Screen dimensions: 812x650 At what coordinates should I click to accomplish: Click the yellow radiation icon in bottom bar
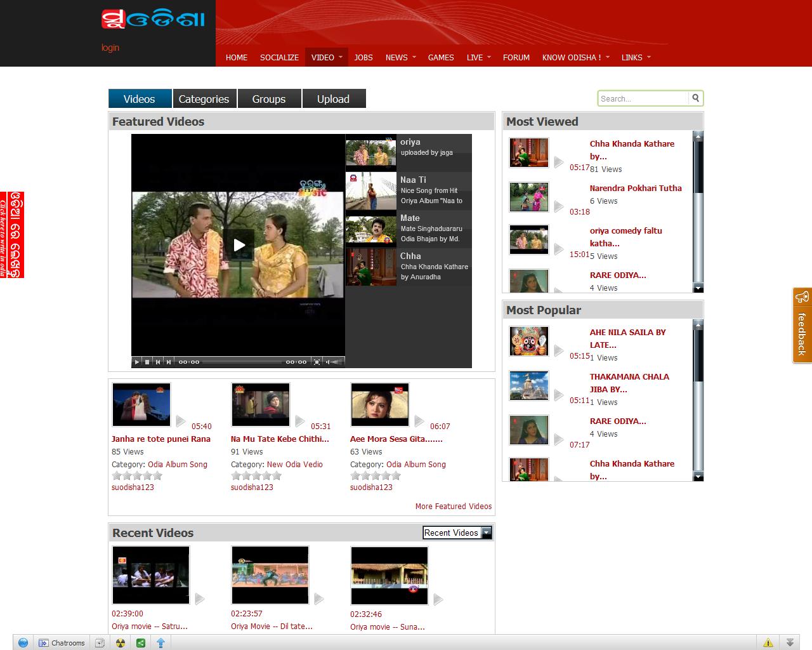click(x=120, y=643)
